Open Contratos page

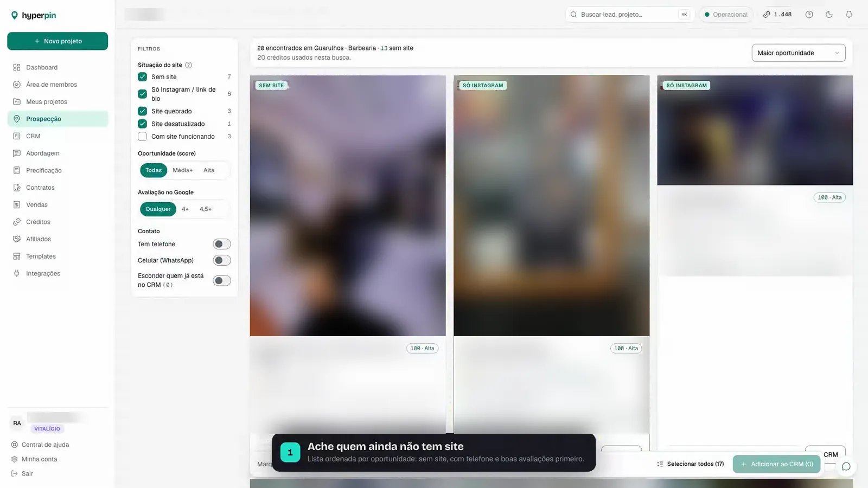click(58, 188)
